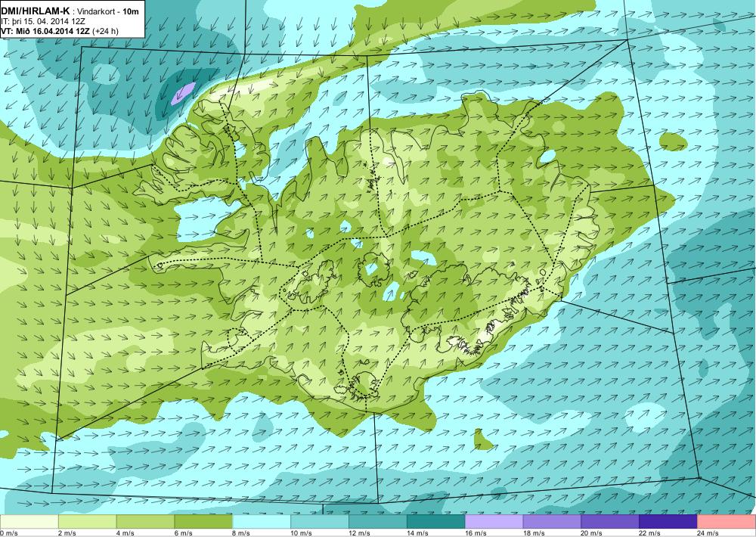
Task: Click the small purple high-wind patch on the map
Action: [x=183, y=93]
